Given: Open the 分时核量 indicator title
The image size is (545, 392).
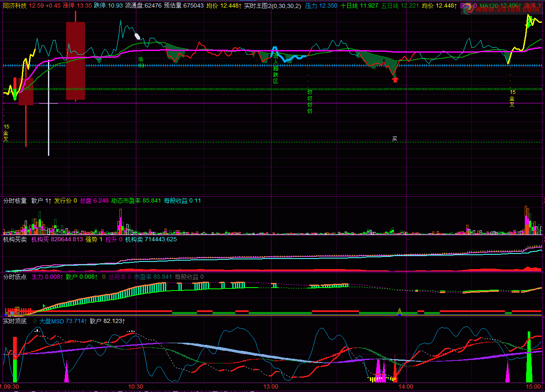Looking at the screenshot, I should coord(15,201).
